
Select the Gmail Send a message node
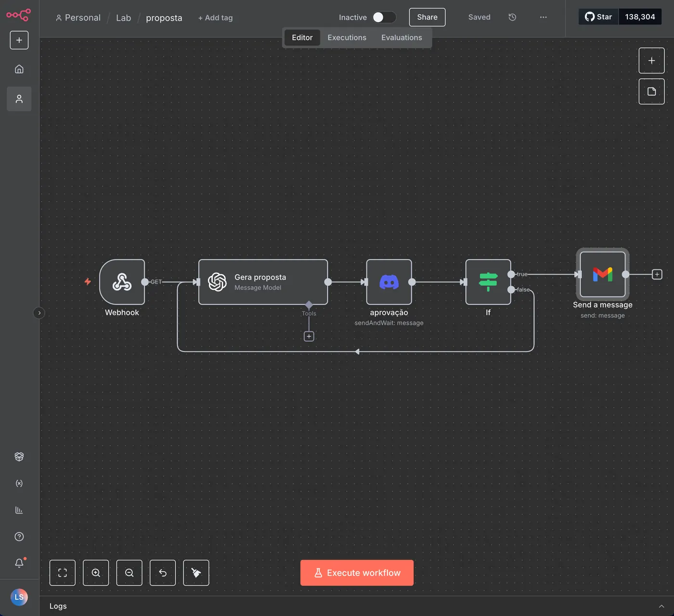click(x=603, y=274)
